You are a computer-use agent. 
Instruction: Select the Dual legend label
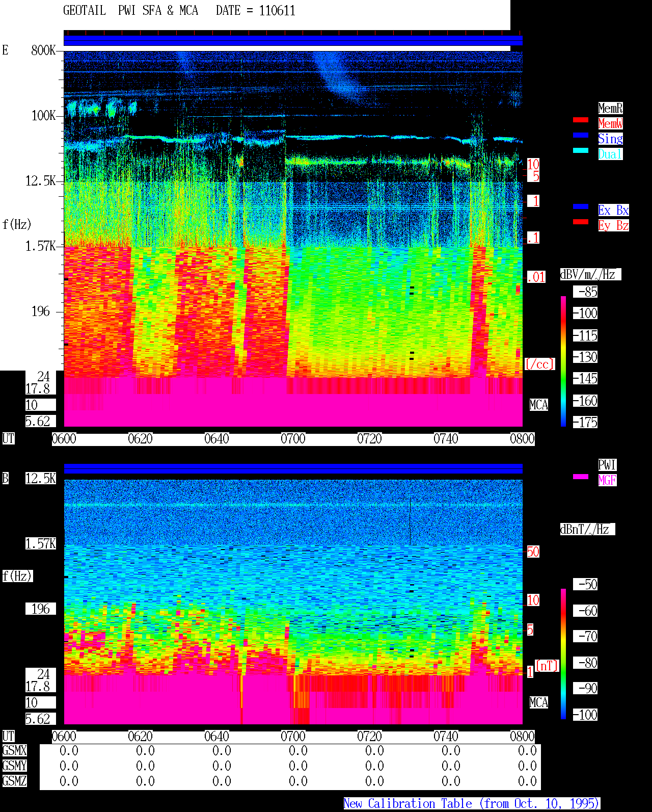(610, 154)
